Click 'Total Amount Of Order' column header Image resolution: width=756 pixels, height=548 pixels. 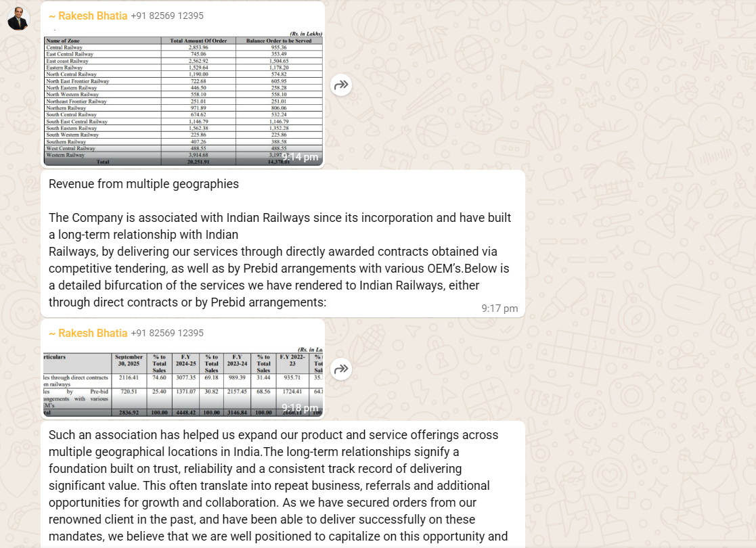(x=198, y=41)
